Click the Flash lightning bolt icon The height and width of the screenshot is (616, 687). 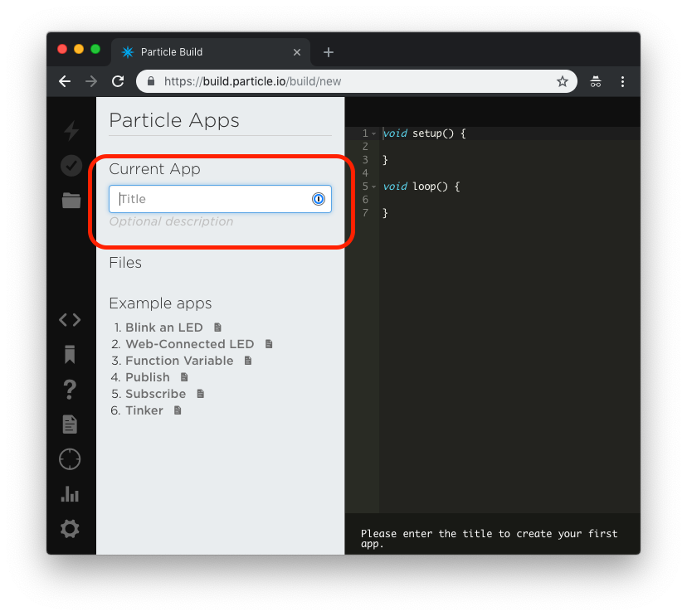pos(71,131)
